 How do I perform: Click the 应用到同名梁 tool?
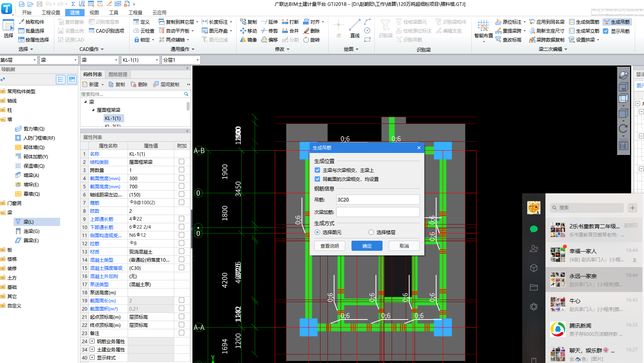547,22
